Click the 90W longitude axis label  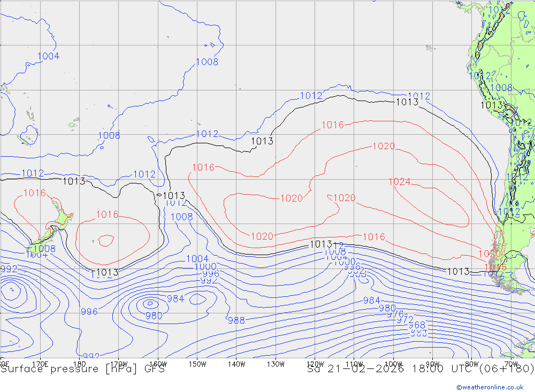[x=432, y=364]
